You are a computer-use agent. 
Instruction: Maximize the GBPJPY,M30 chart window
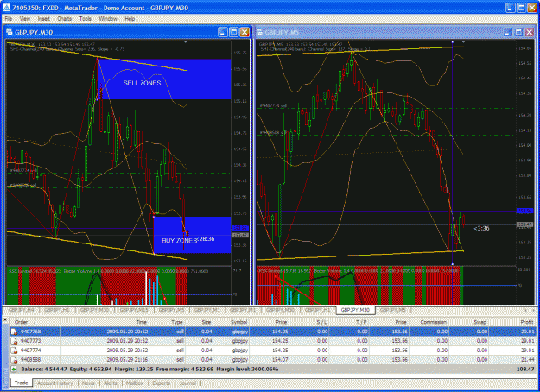(x=233, y=32)
